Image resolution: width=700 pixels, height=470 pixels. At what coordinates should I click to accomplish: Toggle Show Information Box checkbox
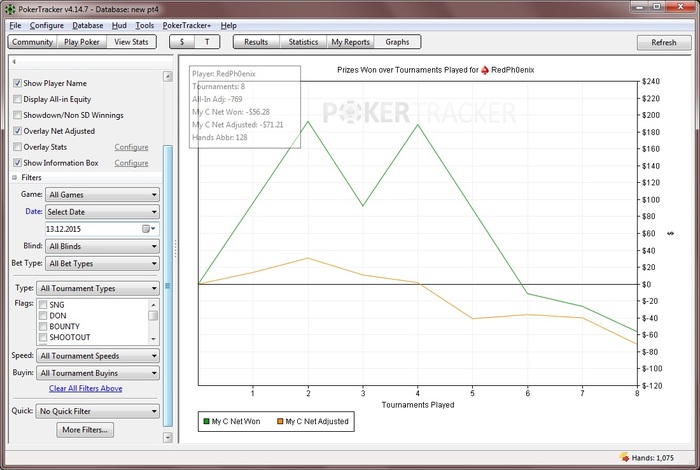pyautogui.click(x=17, y=163)
